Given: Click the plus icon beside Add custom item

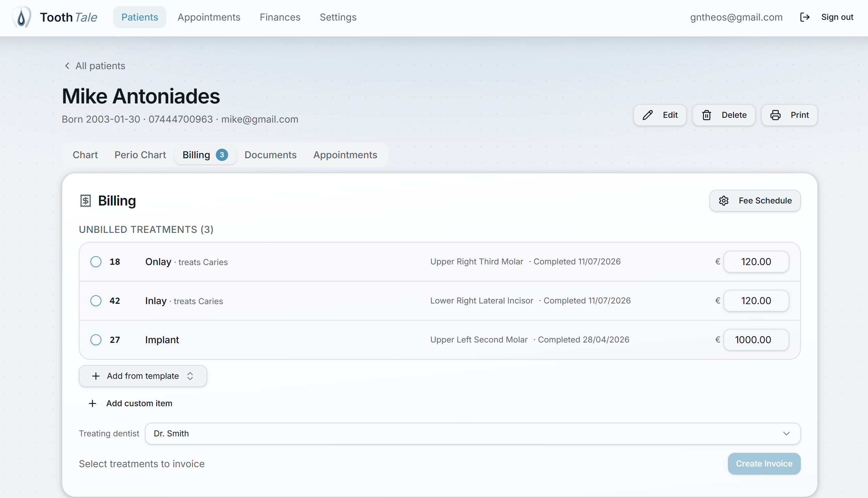Looking at the screenshot, I should pyautogui.click(x=92, y=403).
